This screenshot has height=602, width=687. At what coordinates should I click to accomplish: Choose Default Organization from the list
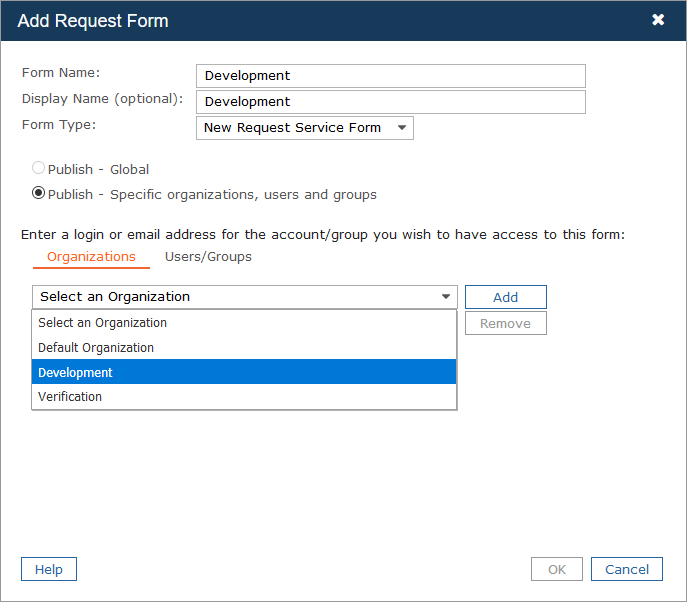(x=244, y=347)
